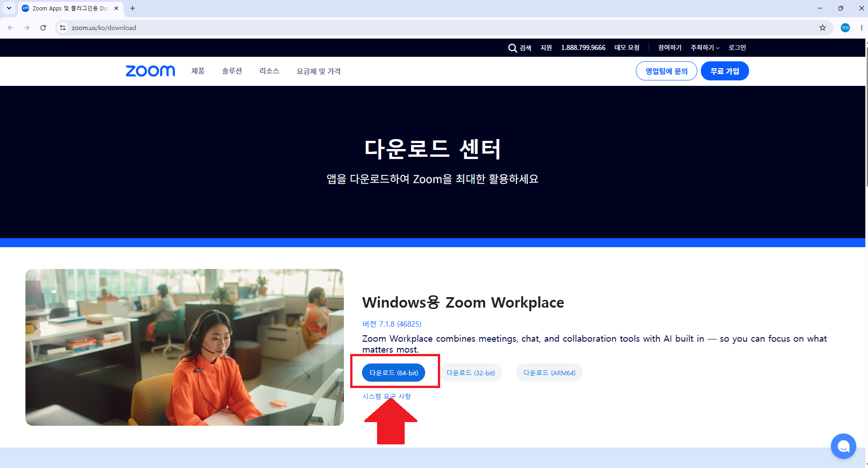Open the 리소스 navigation menu
This screenshot has height=468, width=868.
coord(269,71)
